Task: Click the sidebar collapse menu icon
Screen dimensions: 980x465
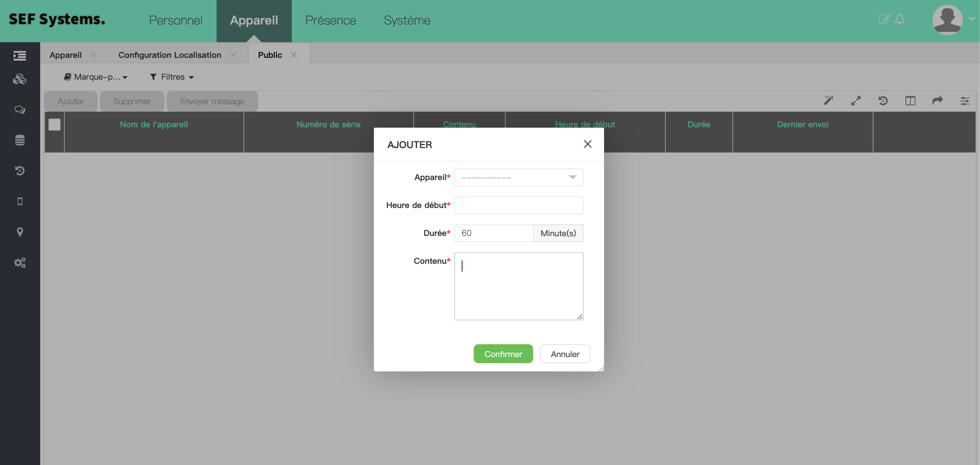Action: click(19, 55)
